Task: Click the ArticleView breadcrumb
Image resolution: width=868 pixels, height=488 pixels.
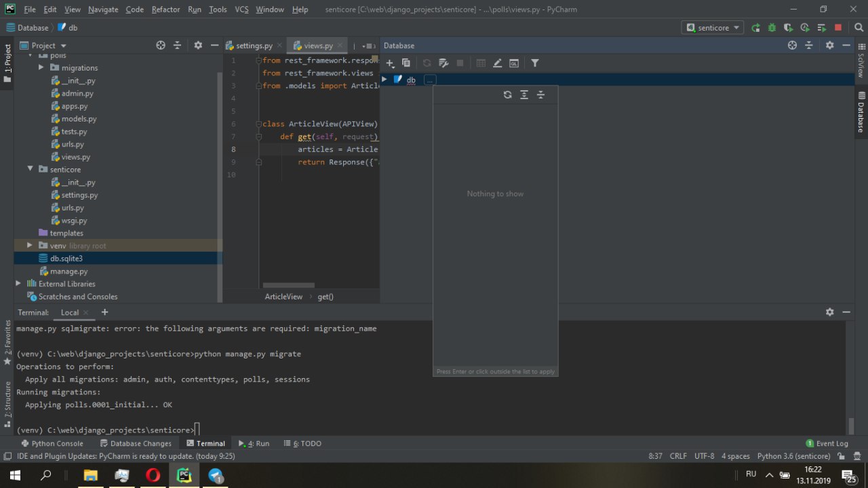Action: click(x=283, y=297)
